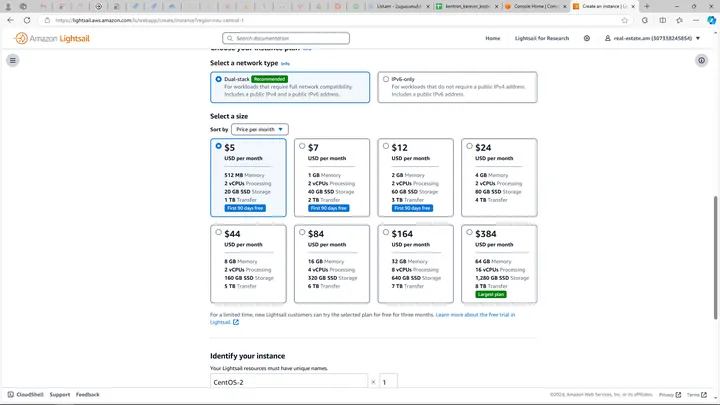Open the Feedback link in footer

(87, 394)
